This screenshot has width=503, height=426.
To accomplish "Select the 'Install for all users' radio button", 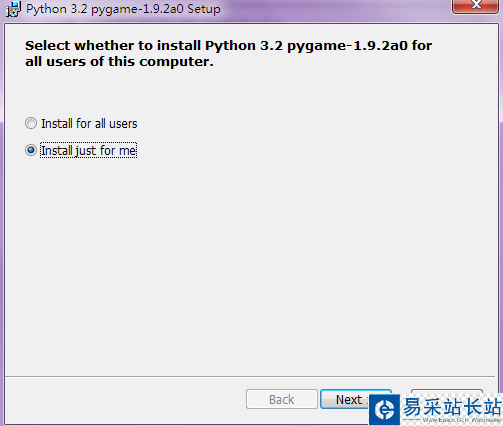I will click(x=31, y=123).
